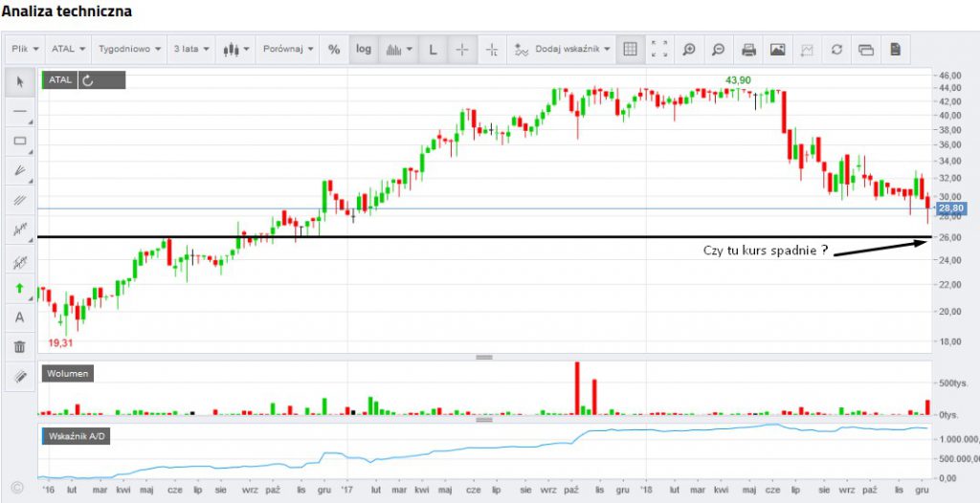The width and height of the screenshot is (980, 503).
Task: Choose the text annotation 'A' tool
Action: (x=19, y=317)
